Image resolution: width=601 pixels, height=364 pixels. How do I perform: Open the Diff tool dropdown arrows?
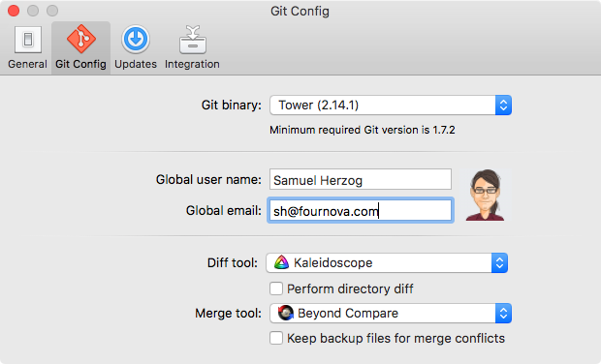click(x=499, y=262)
